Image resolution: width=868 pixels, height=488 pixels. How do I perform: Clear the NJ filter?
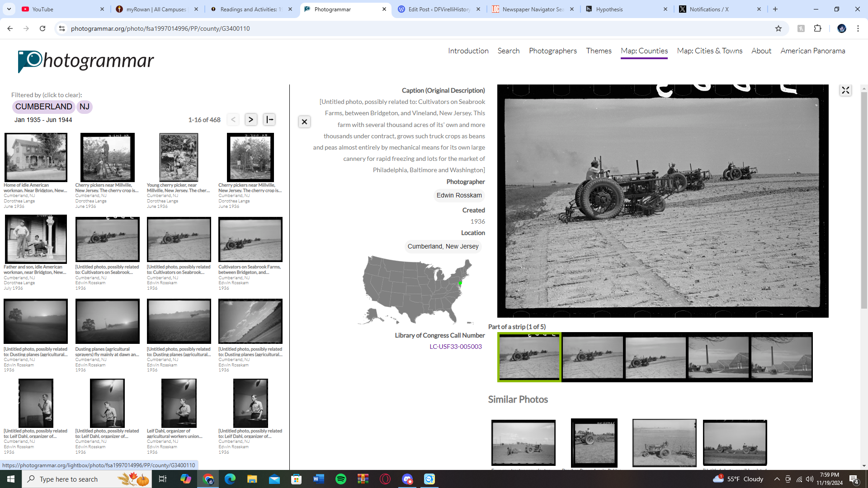(85, 107)
